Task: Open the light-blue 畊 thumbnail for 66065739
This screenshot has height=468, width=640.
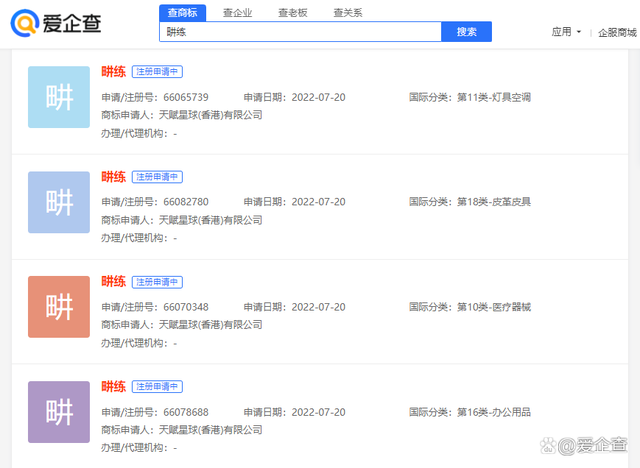Action: pyautogui.click(x=59, y=97)
